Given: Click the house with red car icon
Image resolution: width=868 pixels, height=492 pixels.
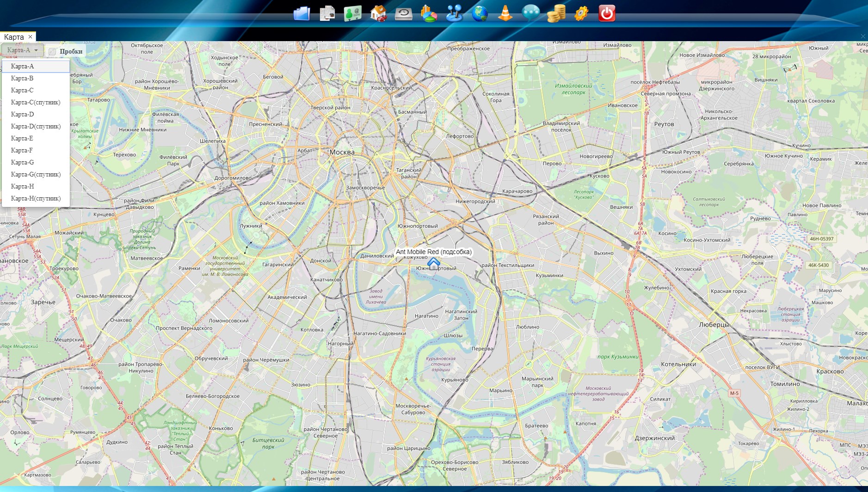Looking at the screenshot, I should click(378, 13).
